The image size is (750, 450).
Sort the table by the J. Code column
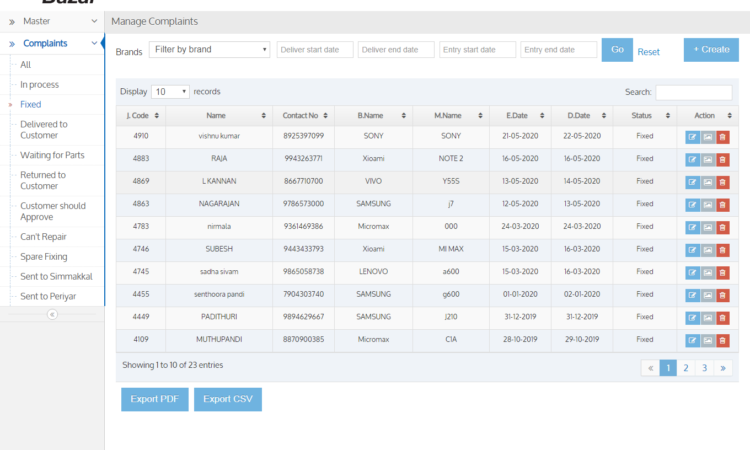point(141,116)
